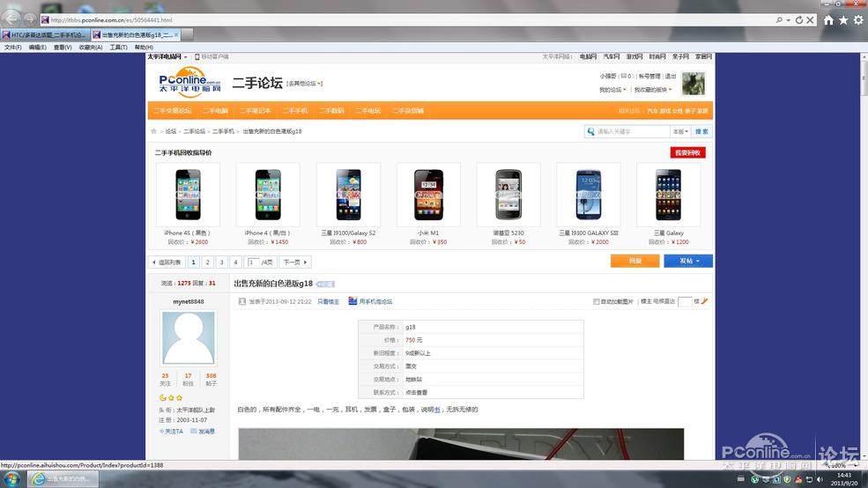
Task: Click the PConline logo
Action: [189, 83]
